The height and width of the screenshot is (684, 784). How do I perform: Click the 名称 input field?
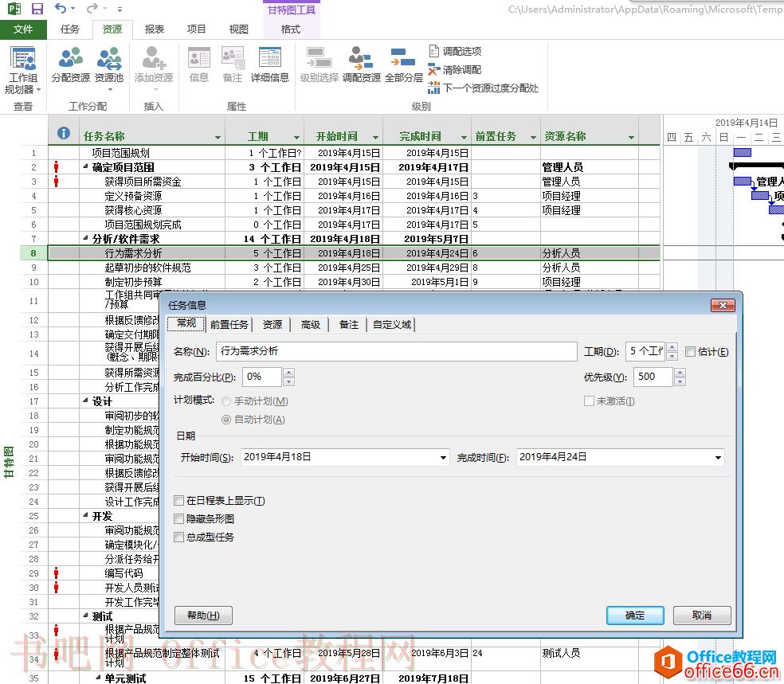pos(397,351)
